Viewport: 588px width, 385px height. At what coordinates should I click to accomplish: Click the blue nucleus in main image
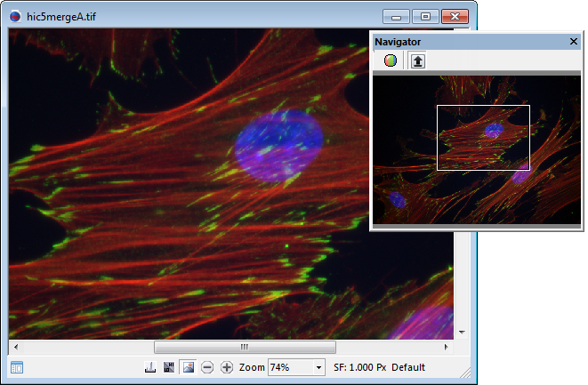[x=278, y=142]
